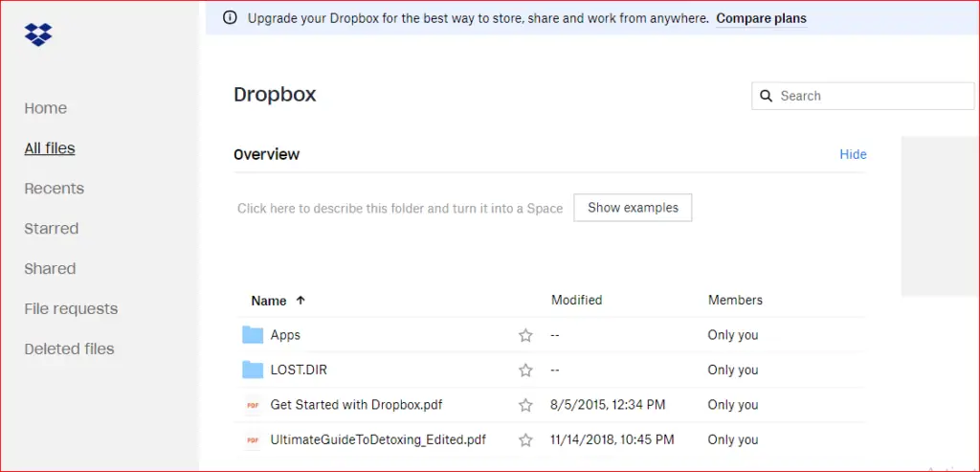Open Starred in sidebar
The height and width of the screenshot is (472, 980).
[52, 228]
